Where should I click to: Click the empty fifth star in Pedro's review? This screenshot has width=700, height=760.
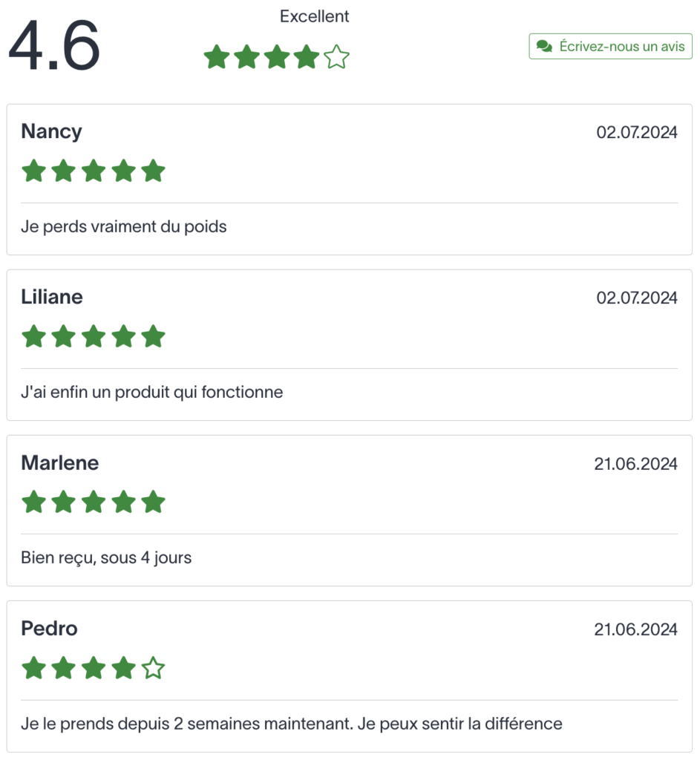tap(154, 668)
